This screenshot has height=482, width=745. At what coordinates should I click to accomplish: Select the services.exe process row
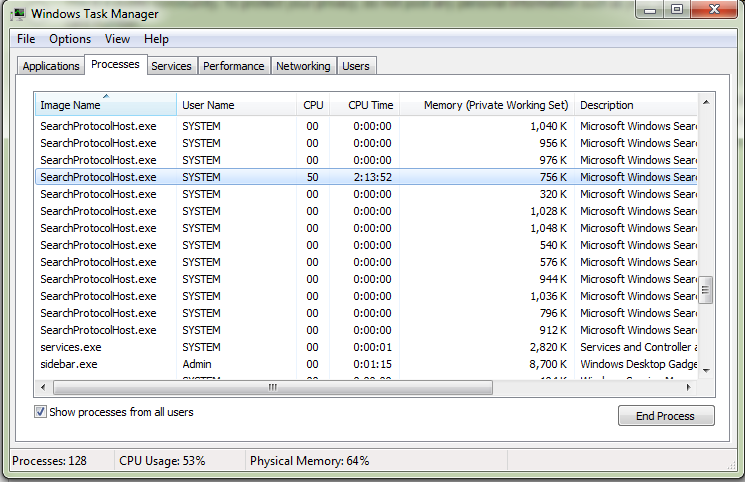pyautogui.click(x=366, y=347)
